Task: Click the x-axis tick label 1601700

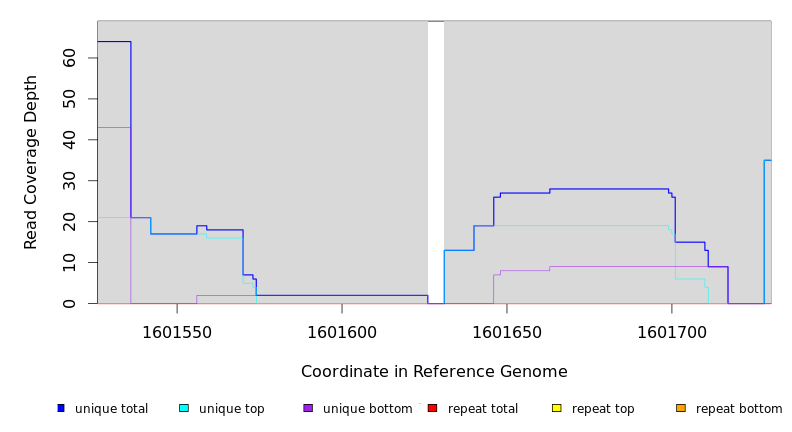Action: click(672, 332)
